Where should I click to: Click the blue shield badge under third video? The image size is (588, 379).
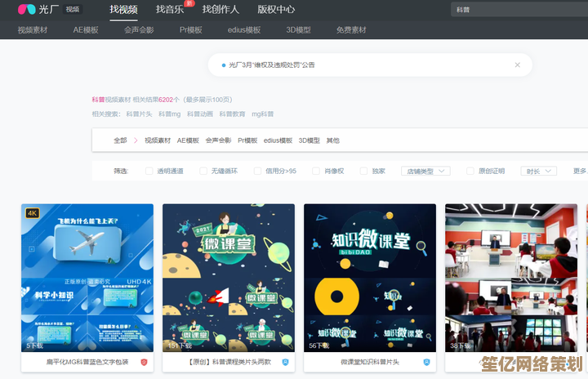click(x=426, y=362)
